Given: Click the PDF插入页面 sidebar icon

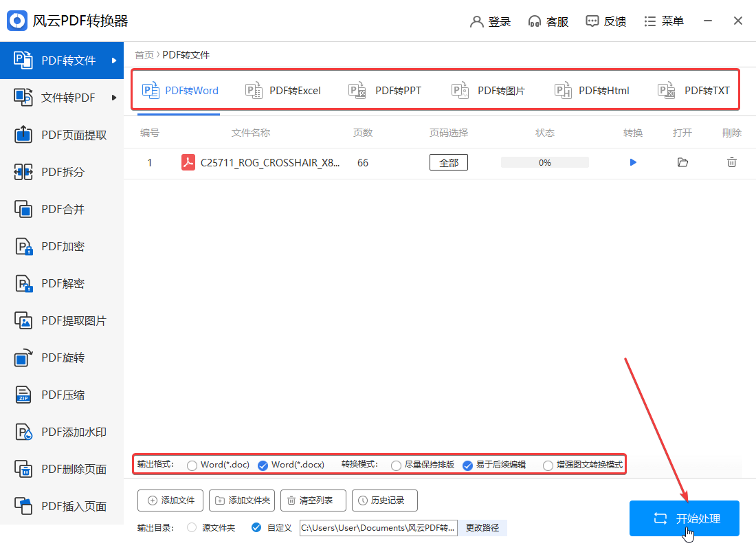Looking at the screenshot, I should (23, 506).
